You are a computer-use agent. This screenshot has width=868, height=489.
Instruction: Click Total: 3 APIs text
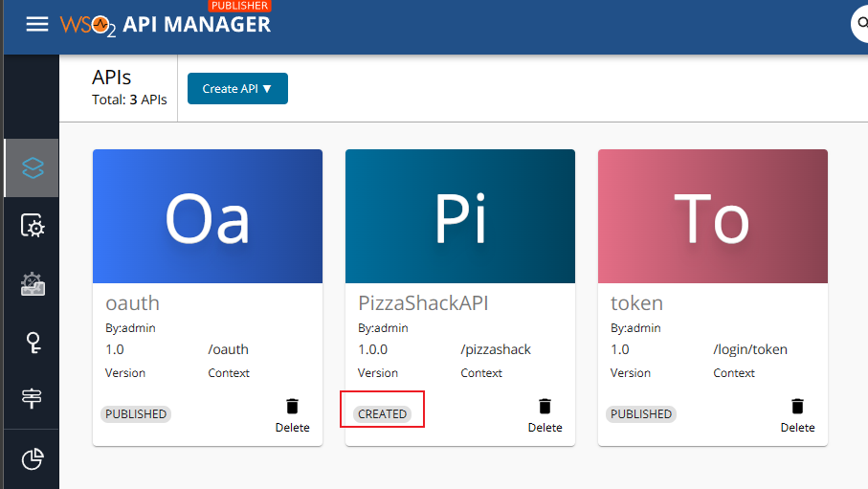[129, 100]
